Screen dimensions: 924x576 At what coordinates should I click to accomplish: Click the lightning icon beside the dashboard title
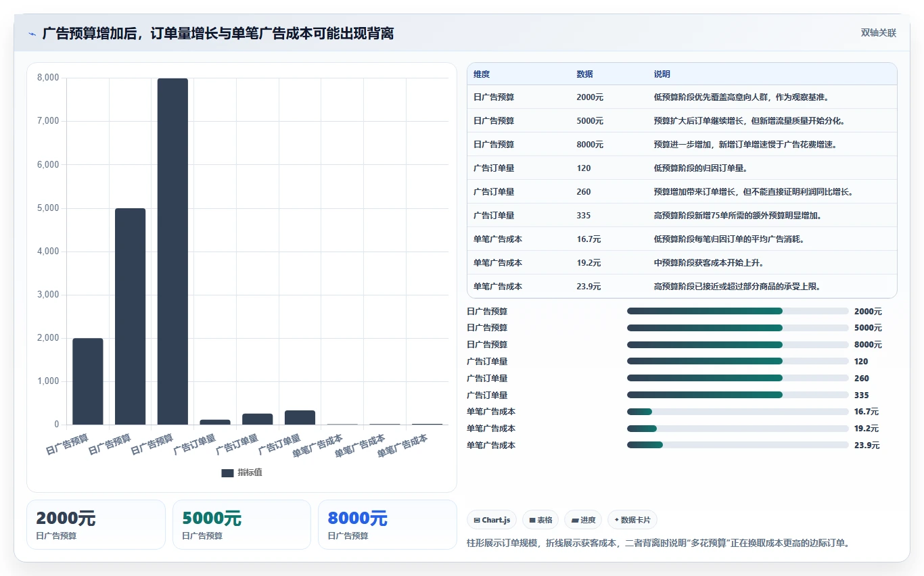32,33
